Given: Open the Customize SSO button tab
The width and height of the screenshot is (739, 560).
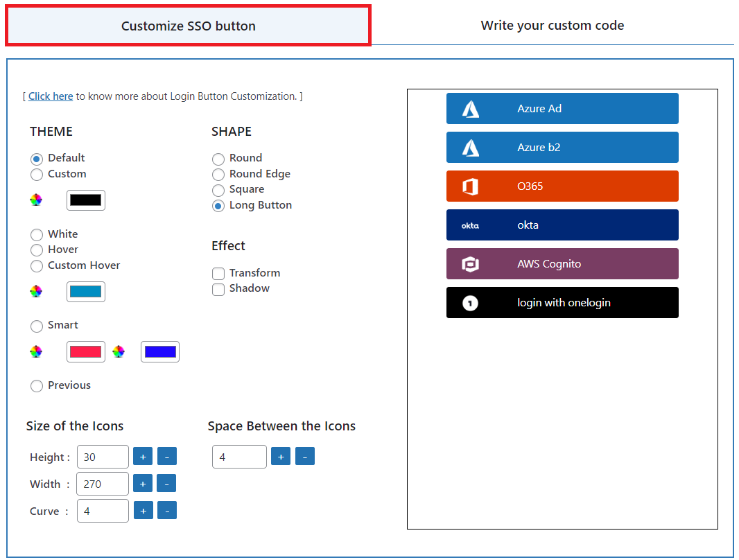Looking at the screenshot, I should coord(188,26).
